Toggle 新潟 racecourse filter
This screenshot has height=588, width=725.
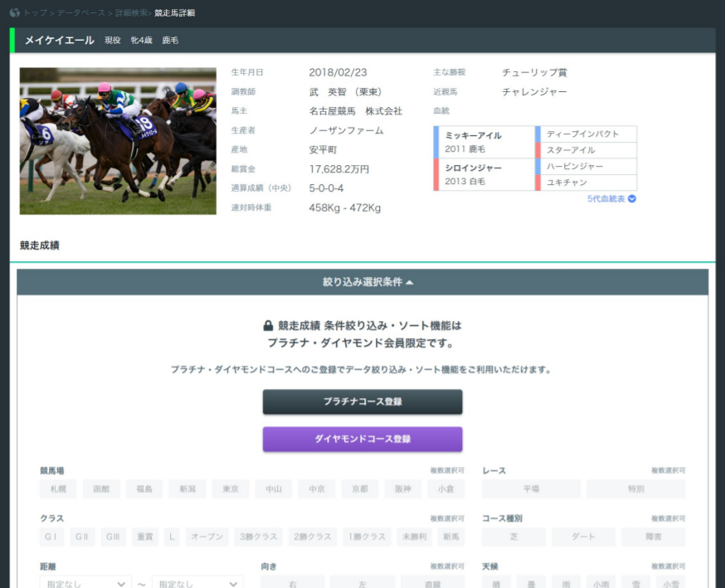pos(187,489)
